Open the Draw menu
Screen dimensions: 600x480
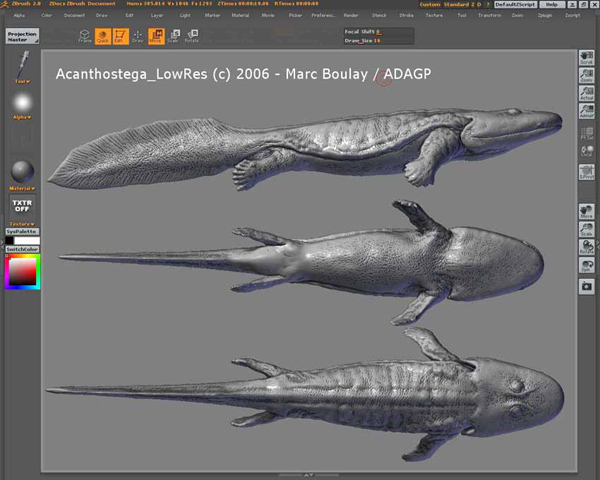[102, 15]
